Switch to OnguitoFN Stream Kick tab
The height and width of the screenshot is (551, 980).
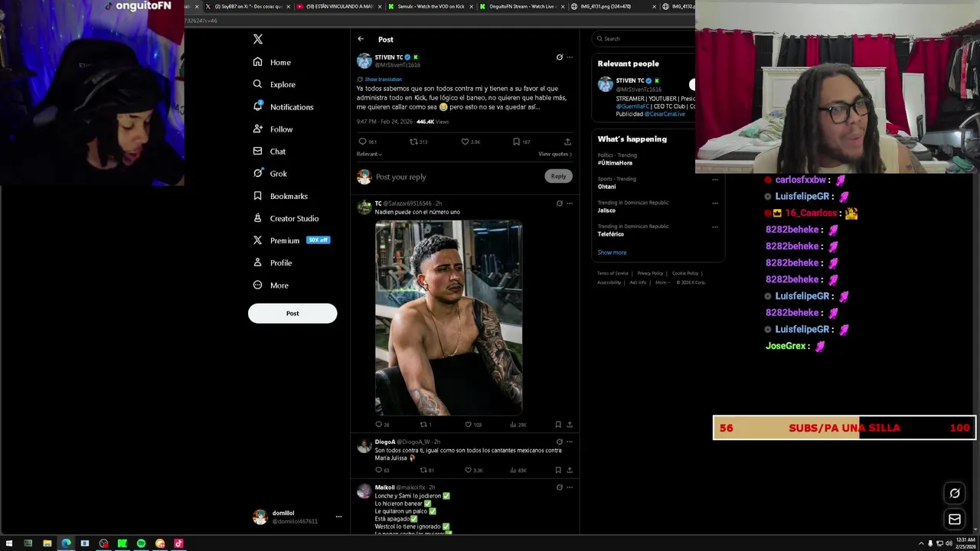pyautogui.click(x=521, y=6)
